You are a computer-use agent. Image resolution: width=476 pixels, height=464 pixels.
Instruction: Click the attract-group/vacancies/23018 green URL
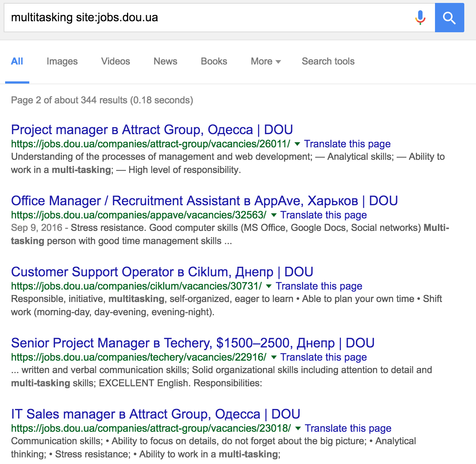point(151,428)
